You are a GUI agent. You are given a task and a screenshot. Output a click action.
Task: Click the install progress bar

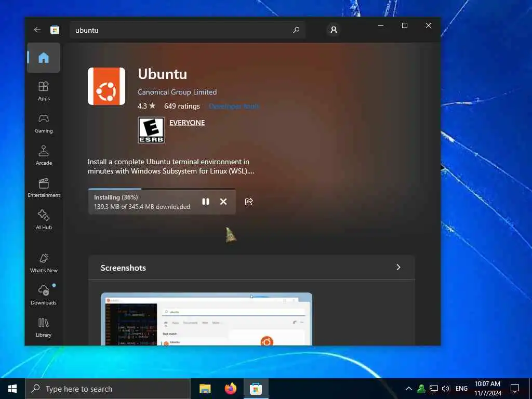click(162, 189)
